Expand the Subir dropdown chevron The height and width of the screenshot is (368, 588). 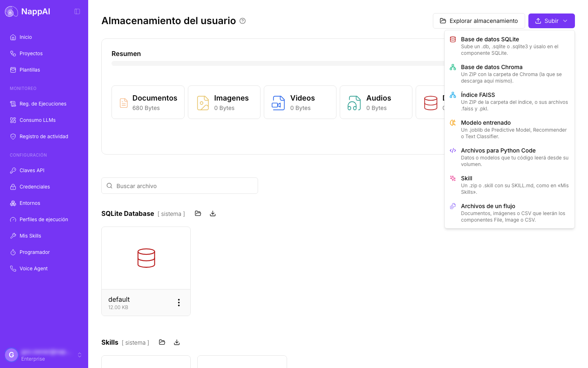coord(565,21)
